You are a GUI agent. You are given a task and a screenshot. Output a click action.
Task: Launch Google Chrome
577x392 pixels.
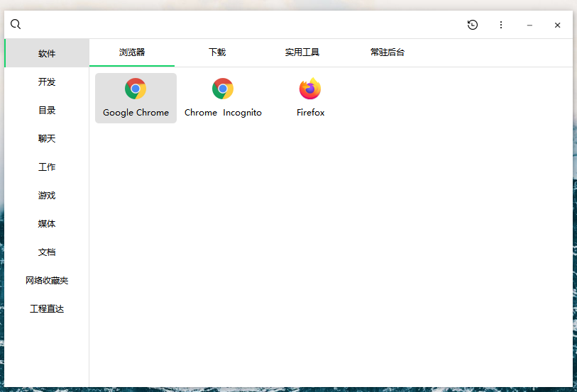click(x=136, y=98)
